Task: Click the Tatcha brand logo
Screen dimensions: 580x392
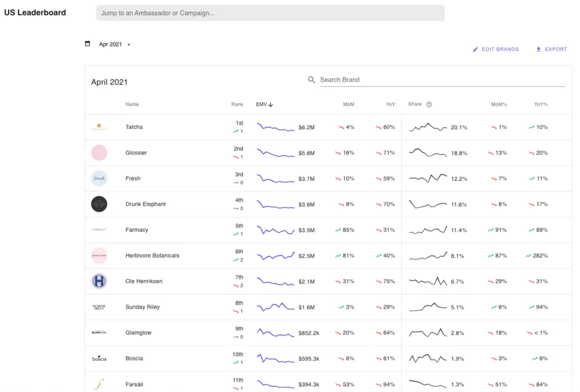Action: pyautogui.click(x=99, y=127)
